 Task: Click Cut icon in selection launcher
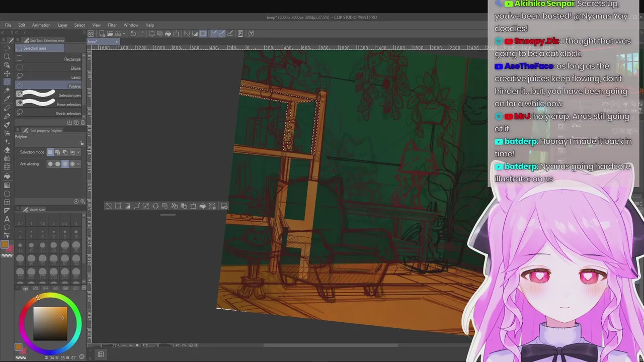click(x=174, y=206)
